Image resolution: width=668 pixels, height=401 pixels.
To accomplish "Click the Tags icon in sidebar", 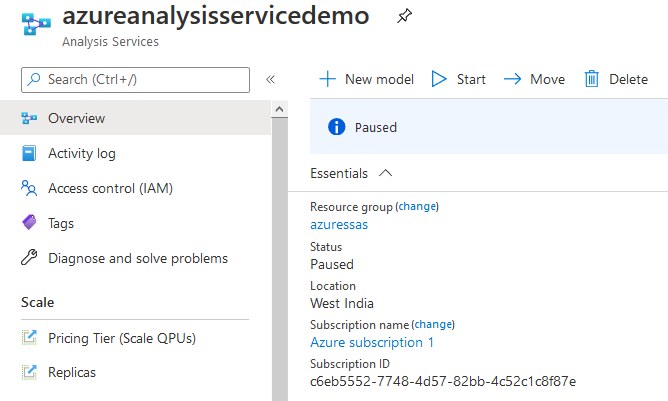I will tap(29, 223).
